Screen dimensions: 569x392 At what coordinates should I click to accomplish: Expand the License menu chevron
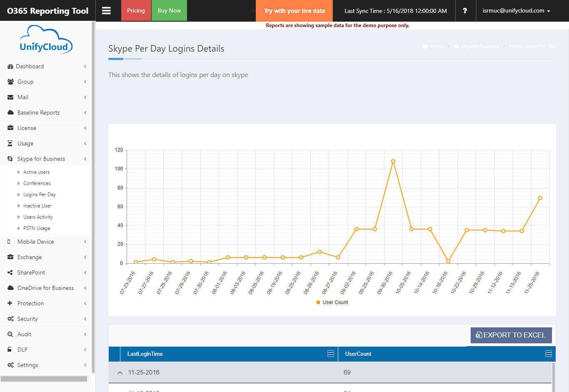pyautogui.click(x=85, y=128)
